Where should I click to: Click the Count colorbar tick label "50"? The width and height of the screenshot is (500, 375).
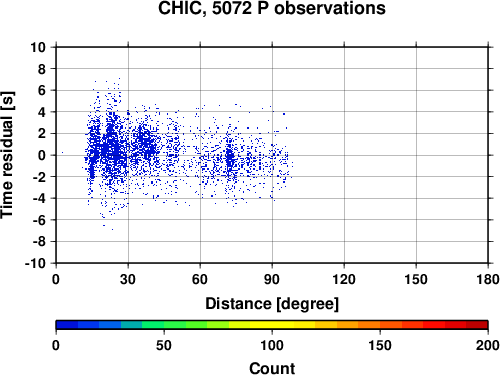coord(164,345)
